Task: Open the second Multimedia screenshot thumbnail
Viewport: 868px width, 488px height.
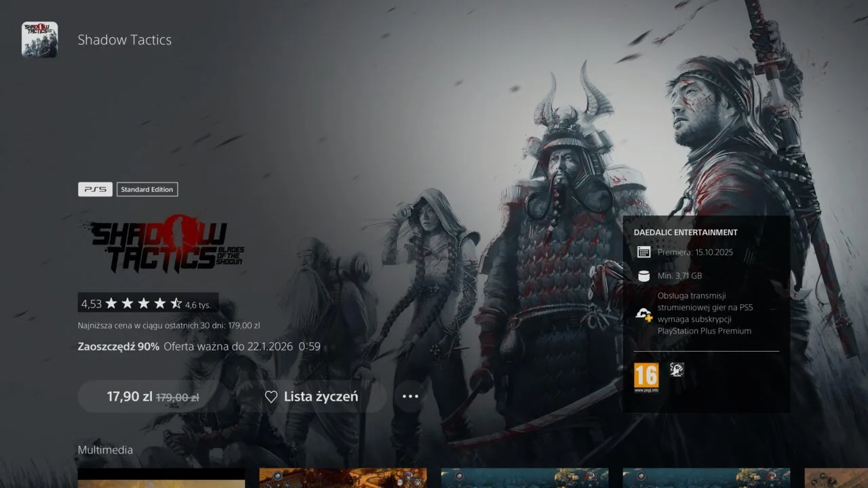Action: pyautogui.click(x=343, y=478)
